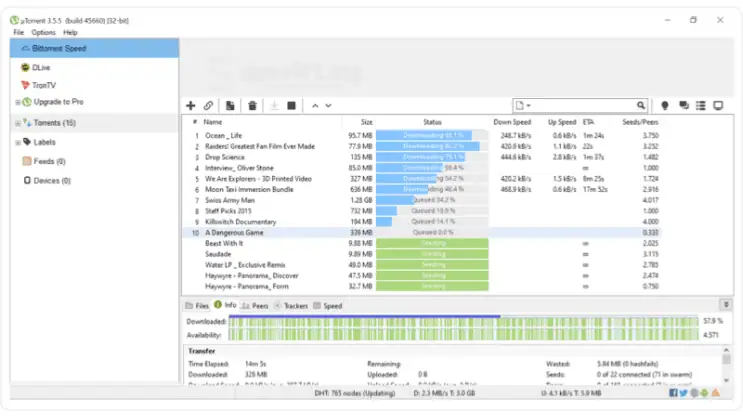Click the Add Torrent plus icon
Viewport: 743px width, 418px height.
tap(190, 106)
